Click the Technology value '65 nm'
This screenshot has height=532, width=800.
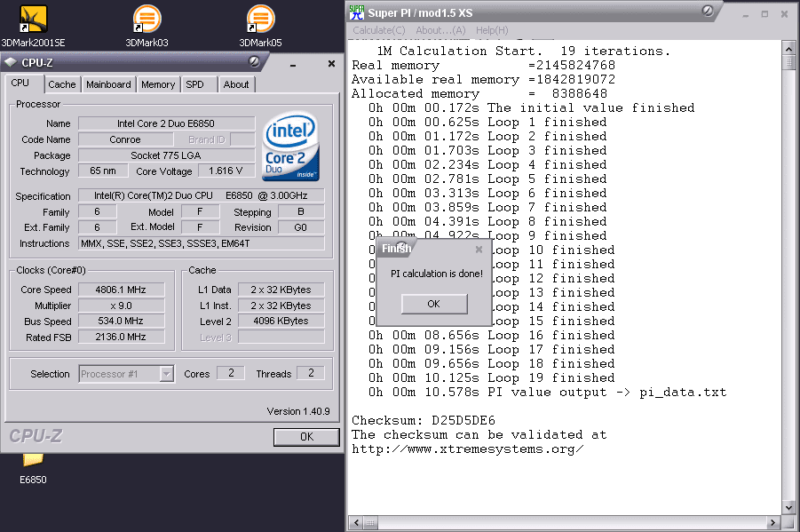click(x=102, y=171)
